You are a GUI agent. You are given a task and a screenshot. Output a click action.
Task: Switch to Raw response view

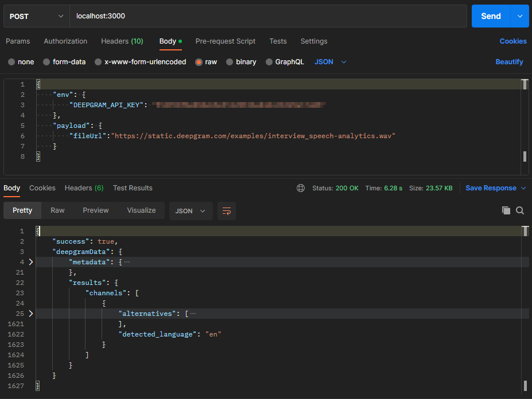[58, 210]
